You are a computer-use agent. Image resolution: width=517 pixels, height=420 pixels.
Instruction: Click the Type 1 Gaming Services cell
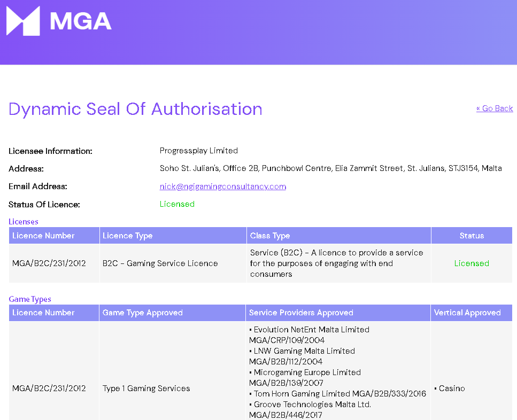[x=146, y=388]
